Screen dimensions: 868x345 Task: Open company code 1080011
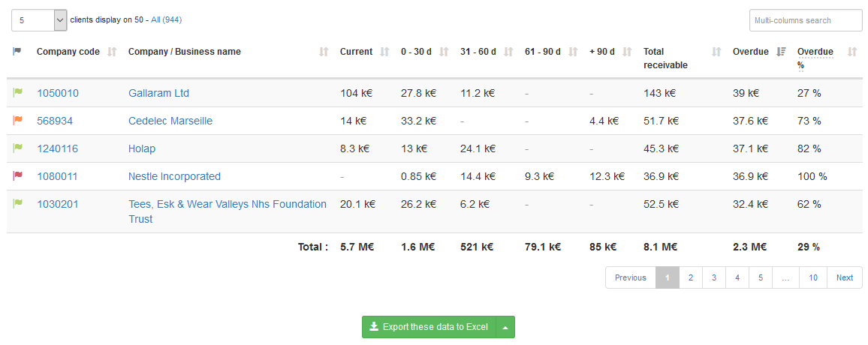[57, 176]
